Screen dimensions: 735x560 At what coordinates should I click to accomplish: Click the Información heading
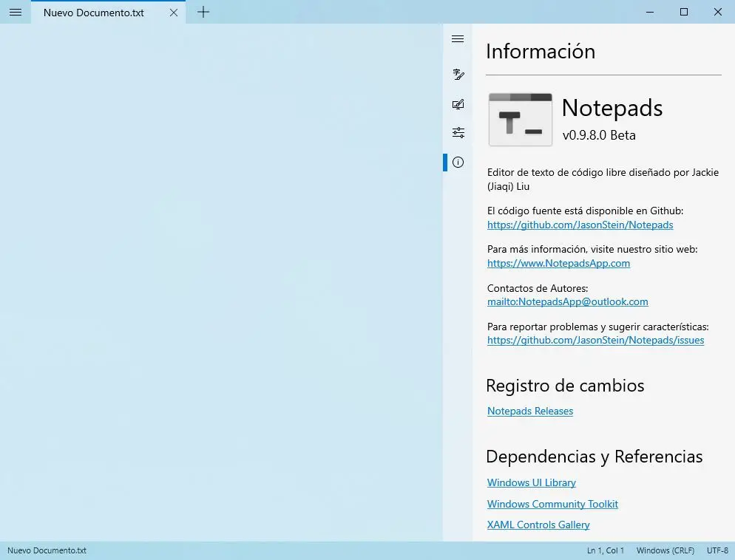(x=541, y=52)
